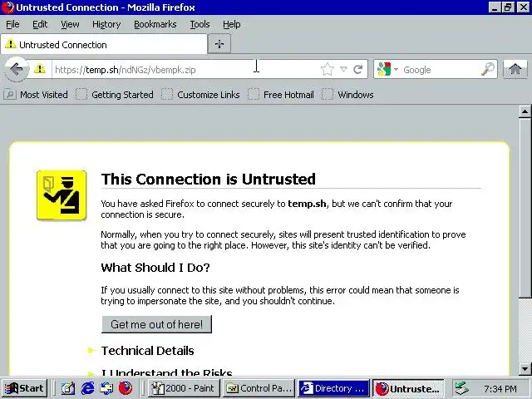532x399 pixels.
Task: Open the Most Visited bookmarks folder
Action: coord(36,95)
